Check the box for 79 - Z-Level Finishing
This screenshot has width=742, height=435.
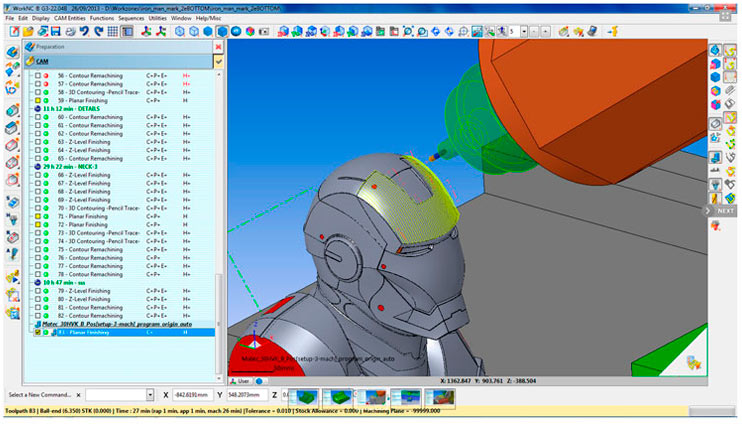coord(38,291)
